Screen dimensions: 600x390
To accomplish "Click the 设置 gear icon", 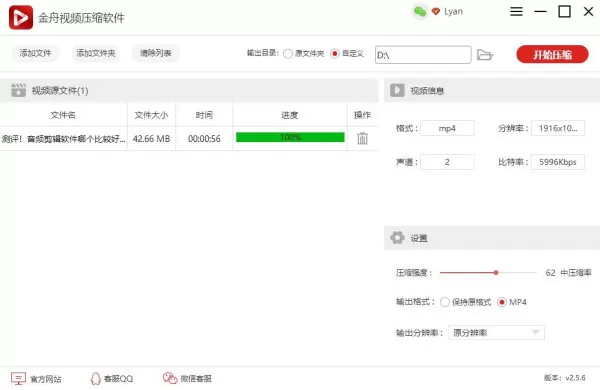I will pos(397,238).
